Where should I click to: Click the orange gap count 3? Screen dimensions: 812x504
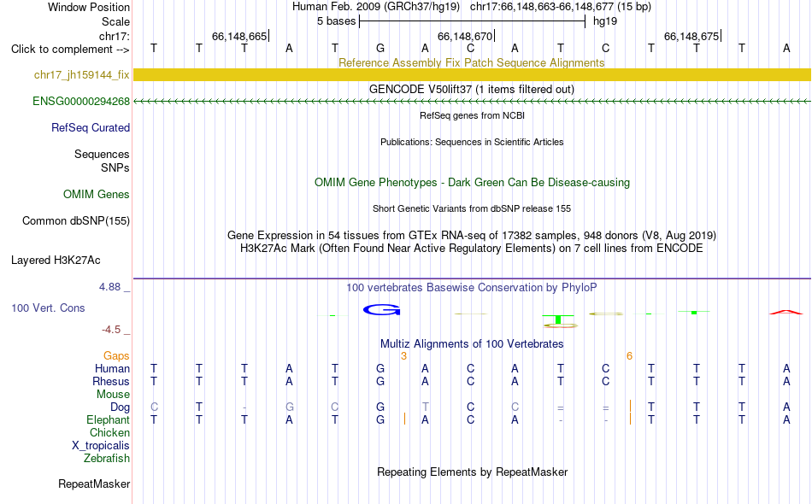coord(404,356)
